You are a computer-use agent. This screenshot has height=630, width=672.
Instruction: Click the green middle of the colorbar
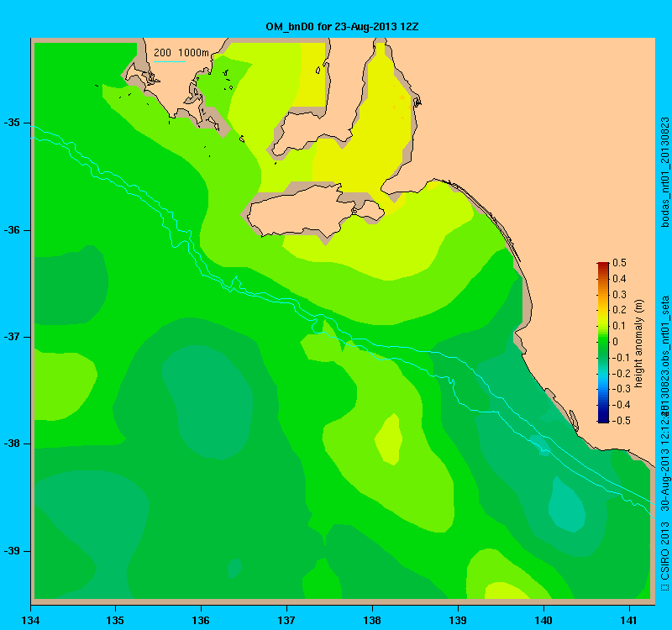coord(602,342)
